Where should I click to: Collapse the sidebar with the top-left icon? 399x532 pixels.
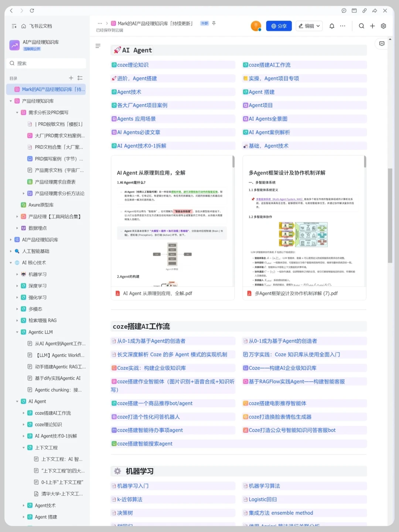[14, 26]
